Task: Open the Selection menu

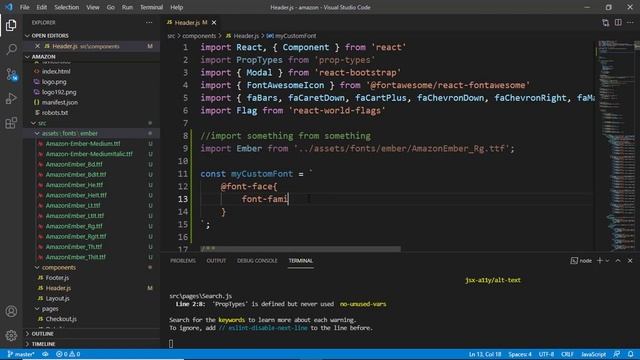Action: [x=67, y=7]
